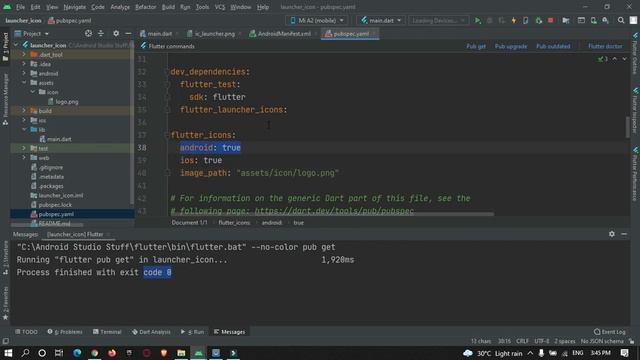Open Windows taskbar search
Image resolution: width=640 pixels, height=360 pixels.
coord(25,353)
